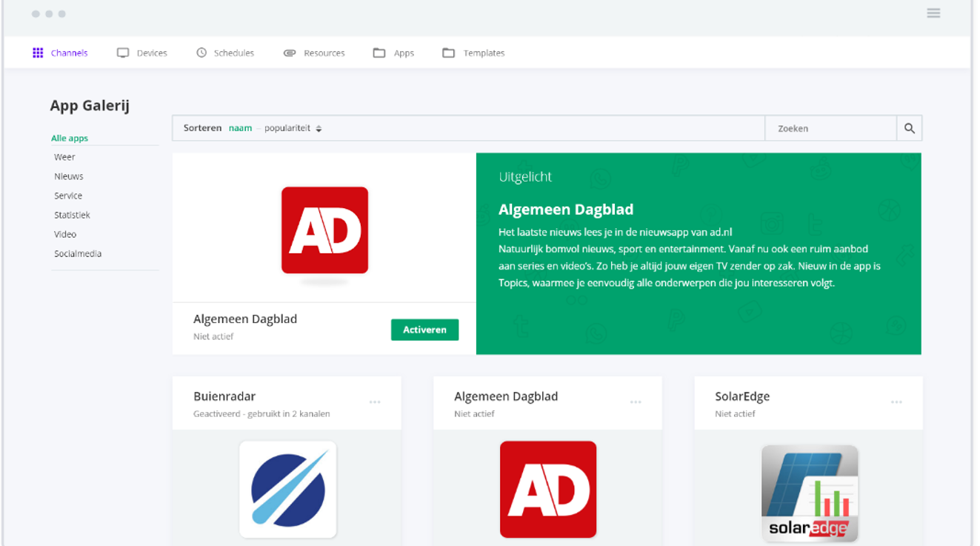Open Algemeen Dagblad card options dots

click(x=636, y=402)
